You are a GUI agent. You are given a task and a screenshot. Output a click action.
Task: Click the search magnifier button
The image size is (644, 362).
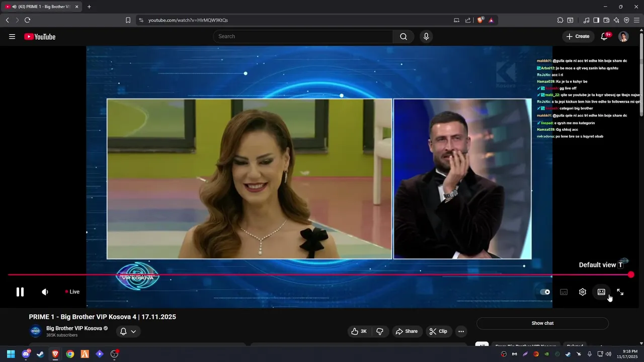click(x=404, y=36)
